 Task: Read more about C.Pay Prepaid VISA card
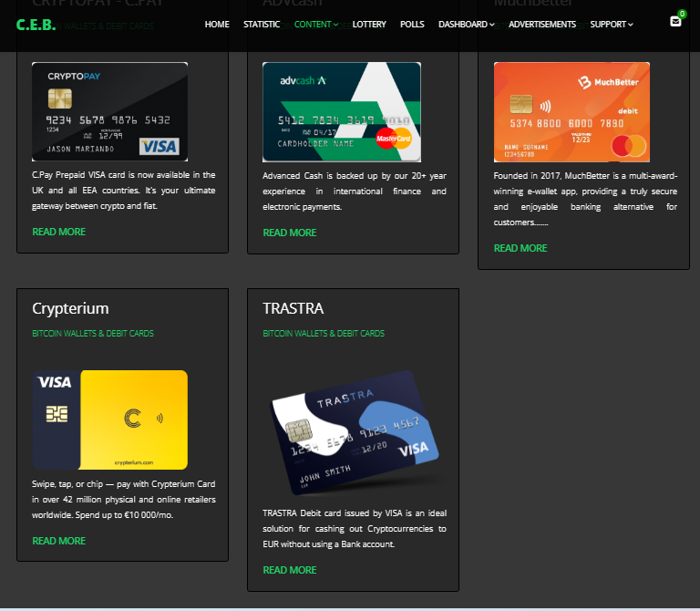click(59, 232)
